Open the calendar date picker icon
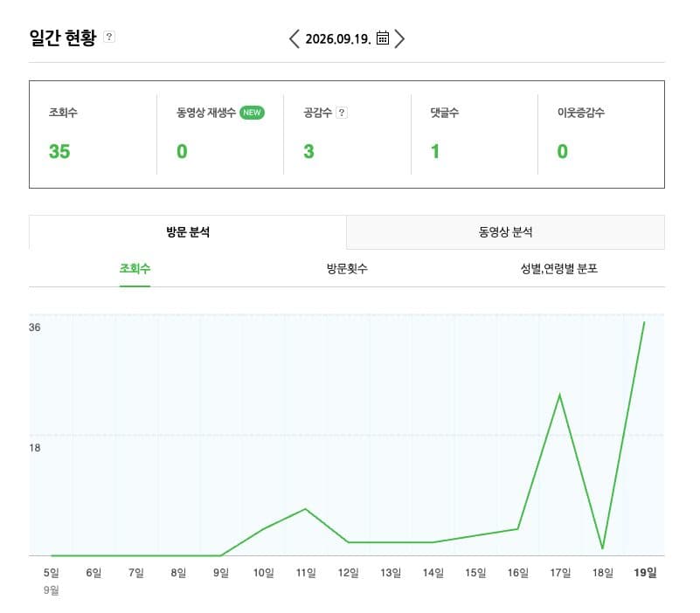Screen dimensions: 700x613 click(x=383, y=38)
